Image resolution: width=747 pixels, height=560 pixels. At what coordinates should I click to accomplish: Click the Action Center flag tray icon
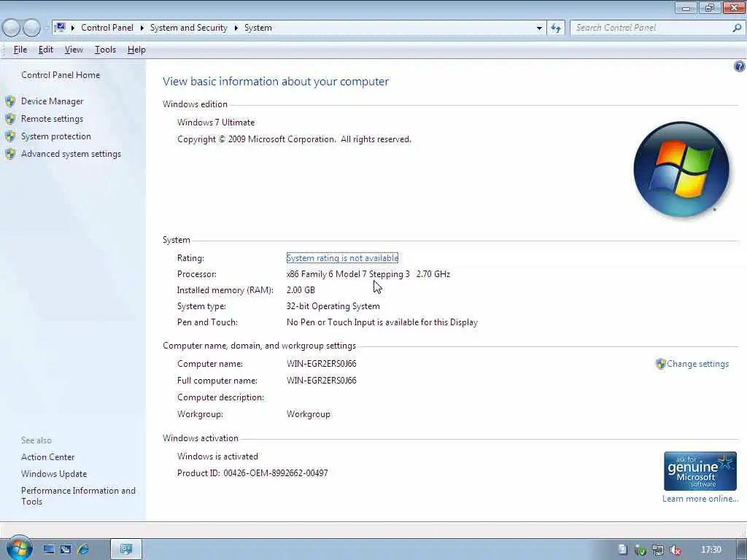tap(623, 550)
